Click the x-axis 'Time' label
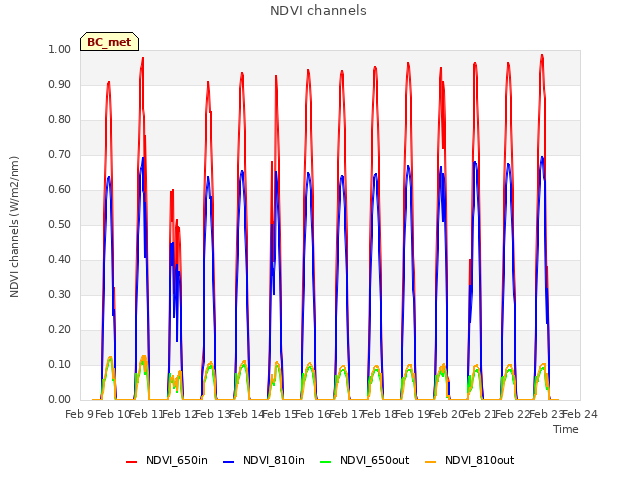Image resolution: width=640 pixels, height=480 pixels. [566, 429]
